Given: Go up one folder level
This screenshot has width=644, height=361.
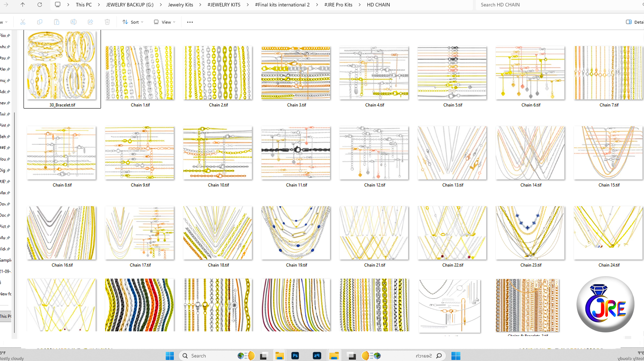Looking at the screenshot, I should pyautogui.click(x=23, y=5).
